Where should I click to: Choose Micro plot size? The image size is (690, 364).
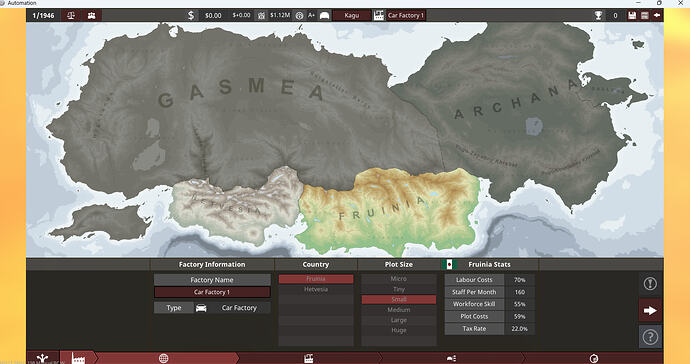point(399,279)
